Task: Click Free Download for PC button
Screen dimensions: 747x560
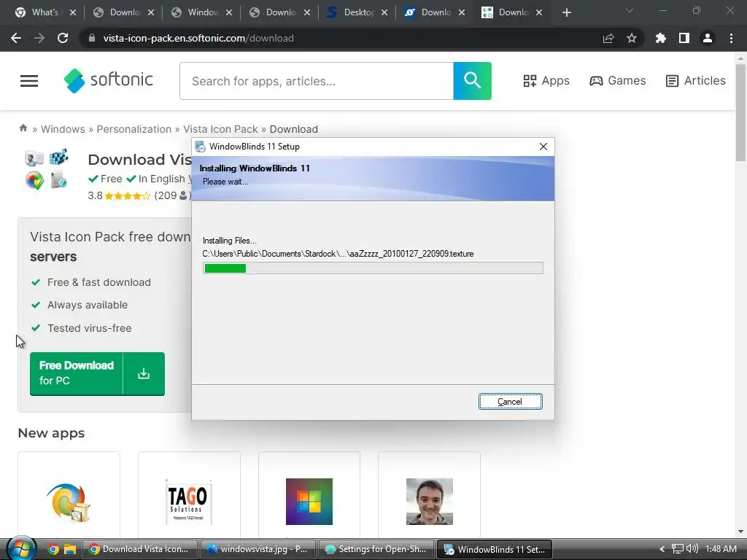Action: point(76,374)
